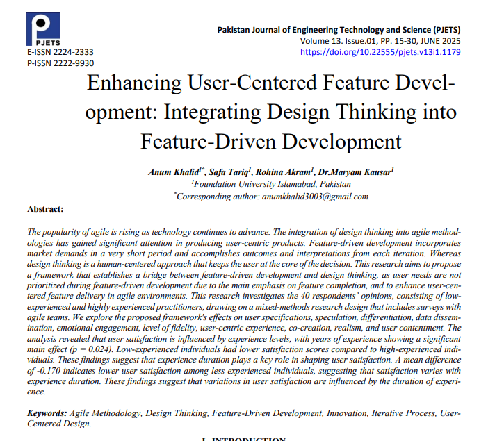The image size is (504, 441).
Task: Click the E-ISSN 2224-2333 text
Action: [x=60, y=53]
